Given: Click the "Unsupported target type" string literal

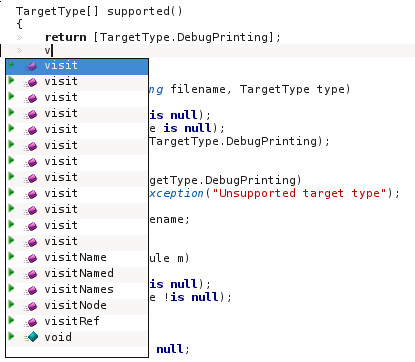Looking at the screenshot, I should (x=299, y=193).
